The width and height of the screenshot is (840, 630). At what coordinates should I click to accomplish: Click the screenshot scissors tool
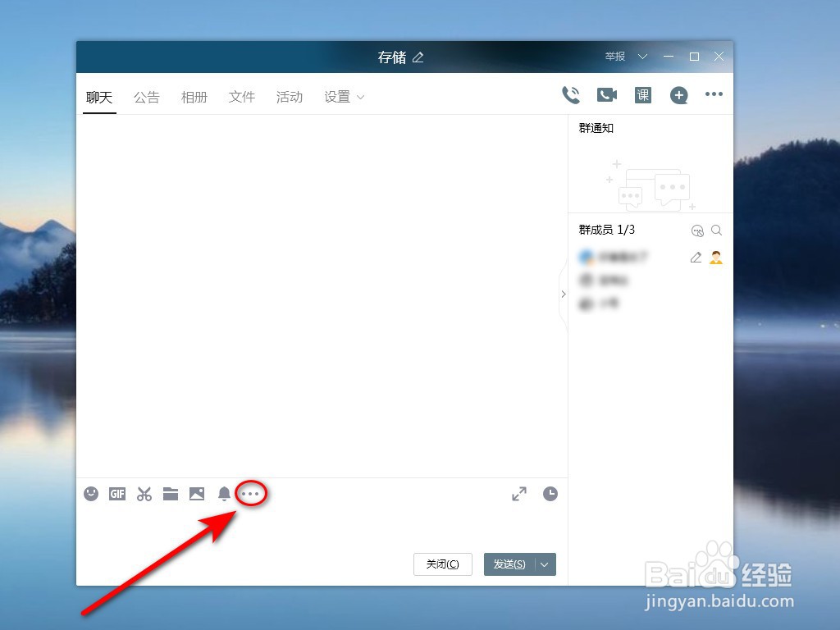[144, 494]
